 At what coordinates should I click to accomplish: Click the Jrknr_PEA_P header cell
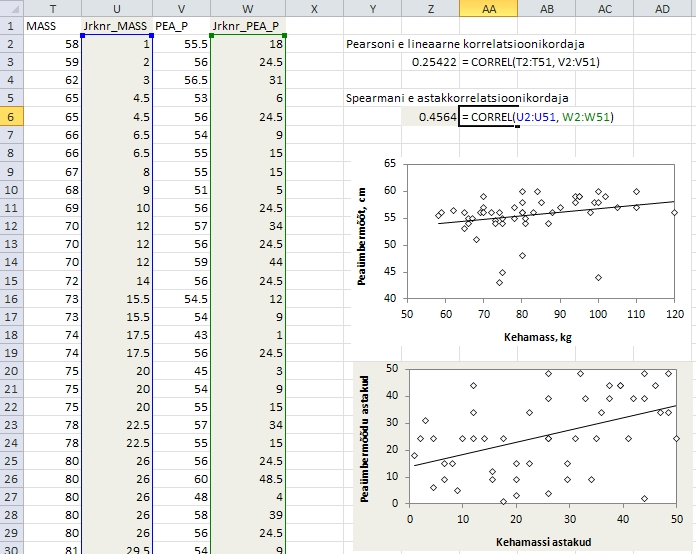click(x=249, y=26)
